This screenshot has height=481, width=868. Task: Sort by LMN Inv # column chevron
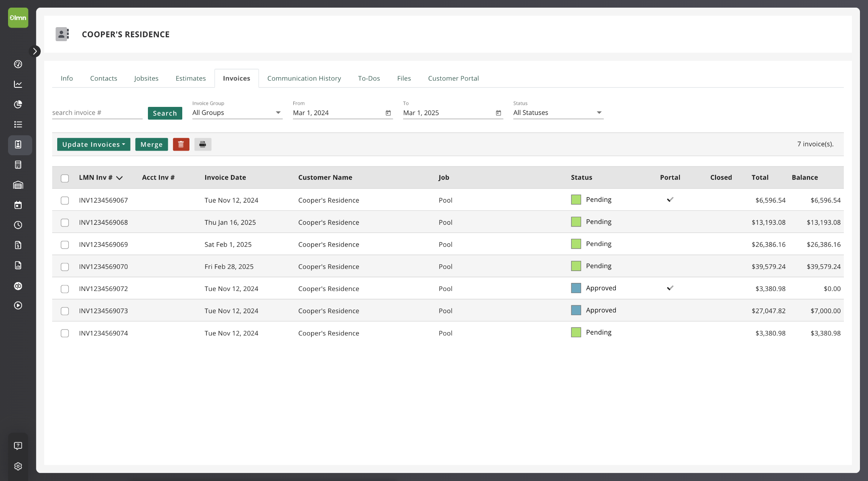coord(120,178)
